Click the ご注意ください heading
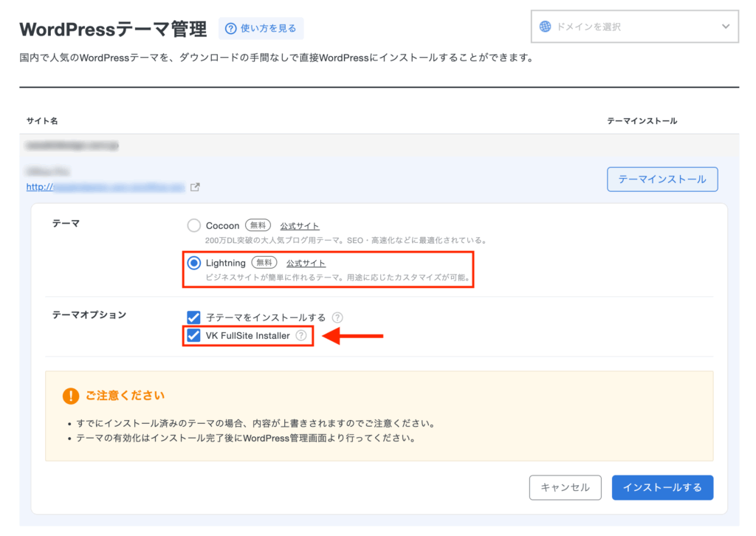The image size is (756, 536). click(x=125, y=395)
